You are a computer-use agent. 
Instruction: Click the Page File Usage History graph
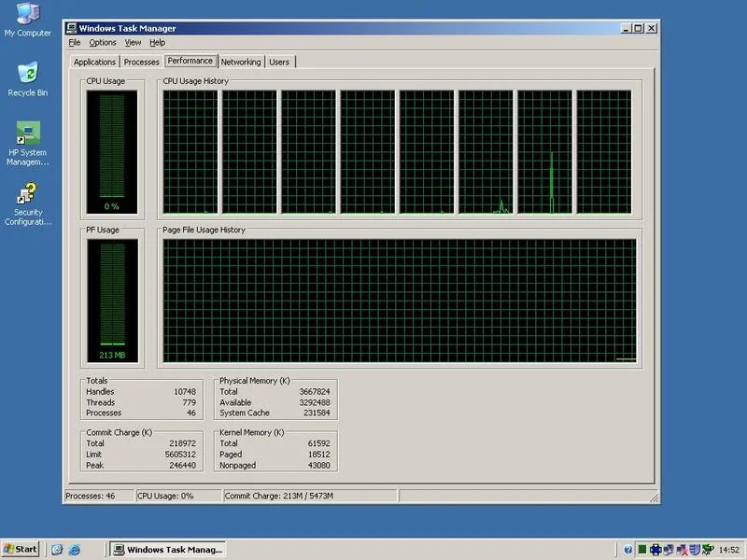click(x=400, y=301)
